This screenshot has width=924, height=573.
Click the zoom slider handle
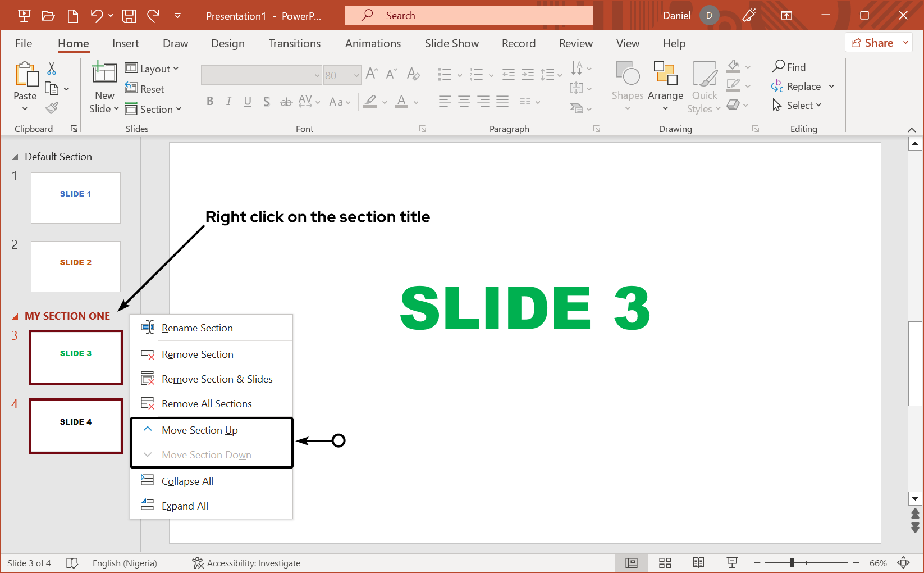pos(792,563)
